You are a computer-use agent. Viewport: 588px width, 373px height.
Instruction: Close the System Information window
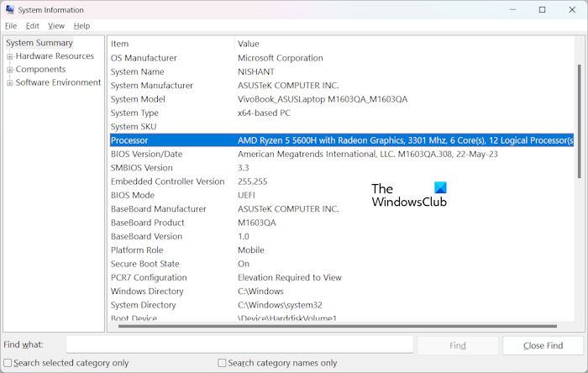(x=572, y=10)
